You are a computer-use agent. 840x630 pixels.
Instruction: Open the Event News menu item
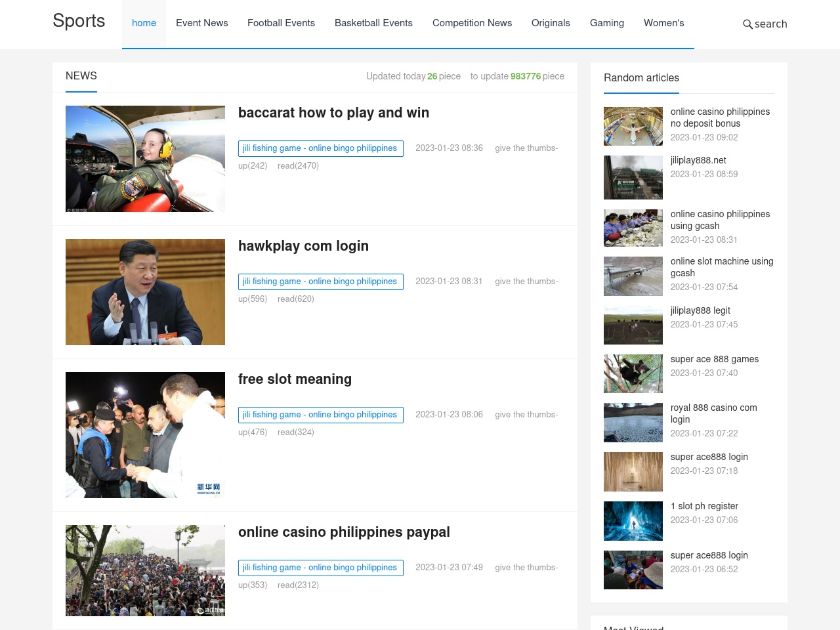click(x=202, y=23)
